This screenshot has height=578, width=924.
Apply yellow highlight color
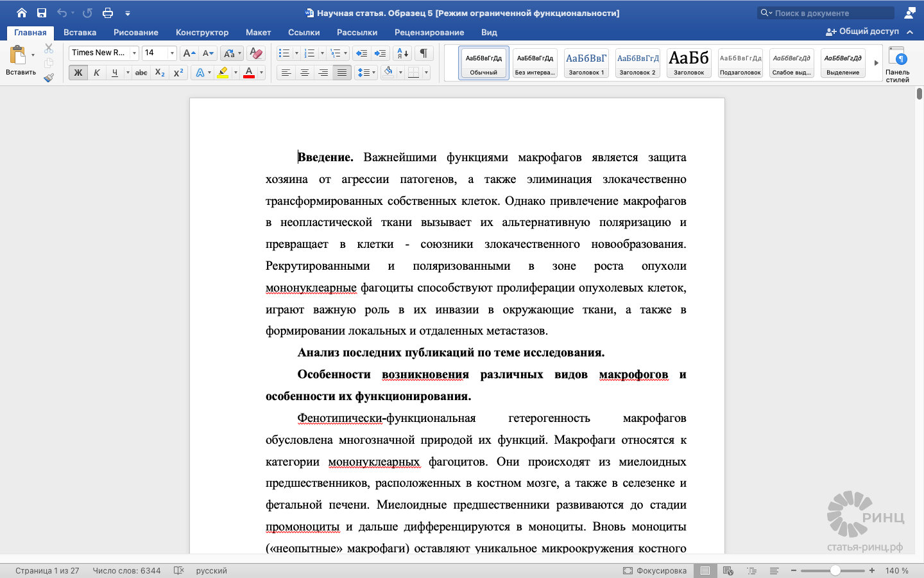coord(223,73)
